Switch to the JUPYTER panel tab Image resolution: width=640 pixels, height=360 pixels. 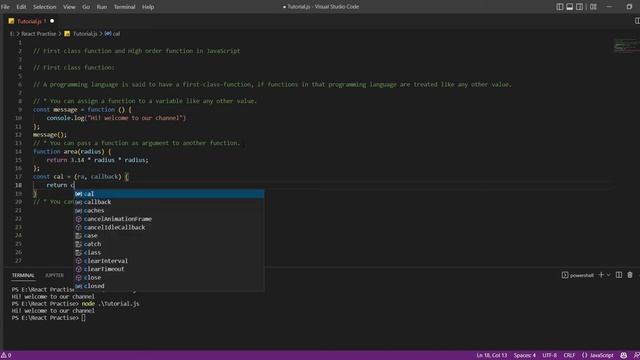pos(54,276)
